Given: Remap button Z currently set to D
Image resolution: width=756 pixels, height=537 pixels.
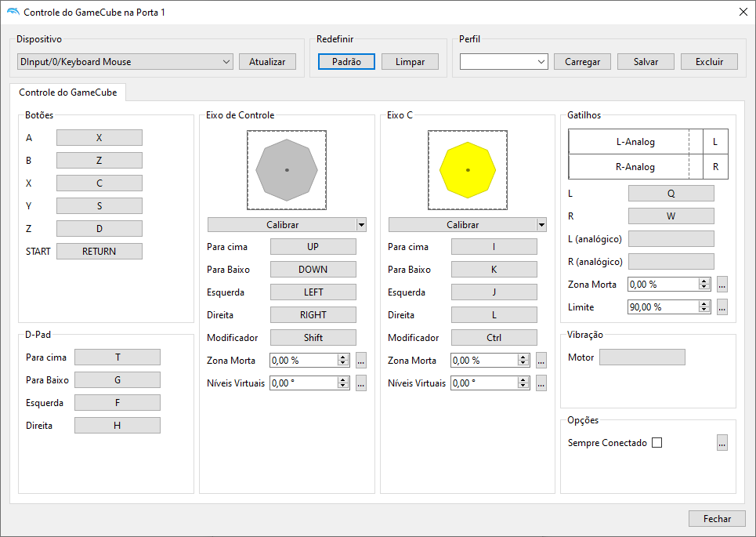Looking at the screenshot, I should (99, 228).
